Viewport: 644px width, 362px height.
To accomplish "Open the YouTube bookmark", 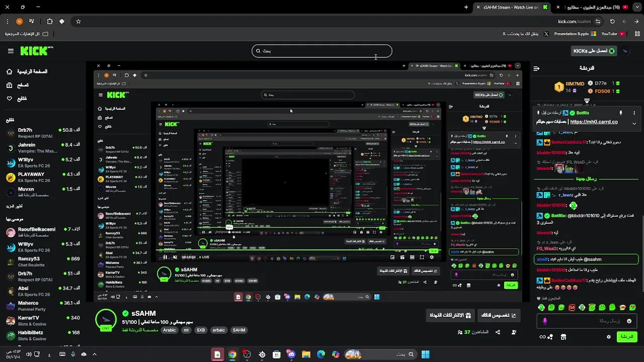I will [x=613, y=34].
